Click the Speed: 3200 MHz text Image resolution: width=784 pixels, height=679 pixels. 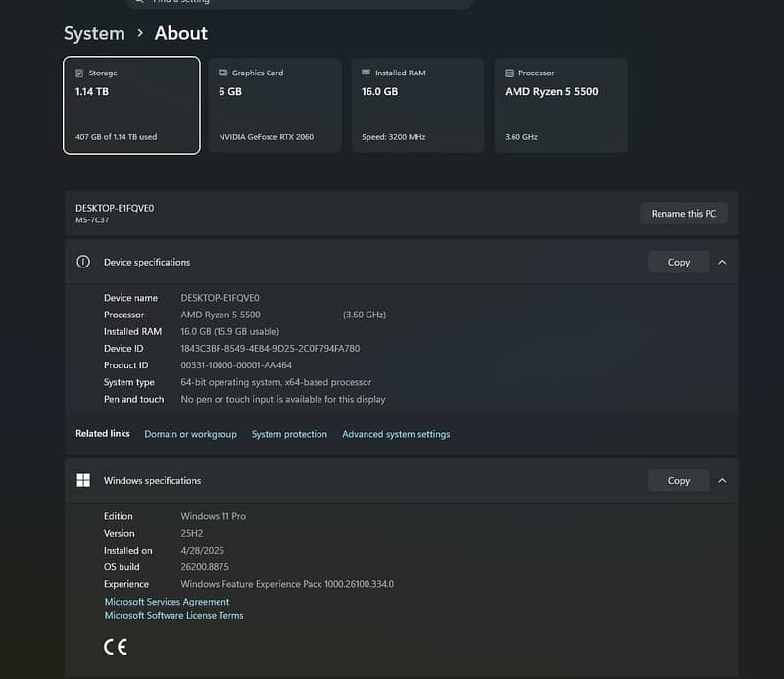click(x=394, y=137)
